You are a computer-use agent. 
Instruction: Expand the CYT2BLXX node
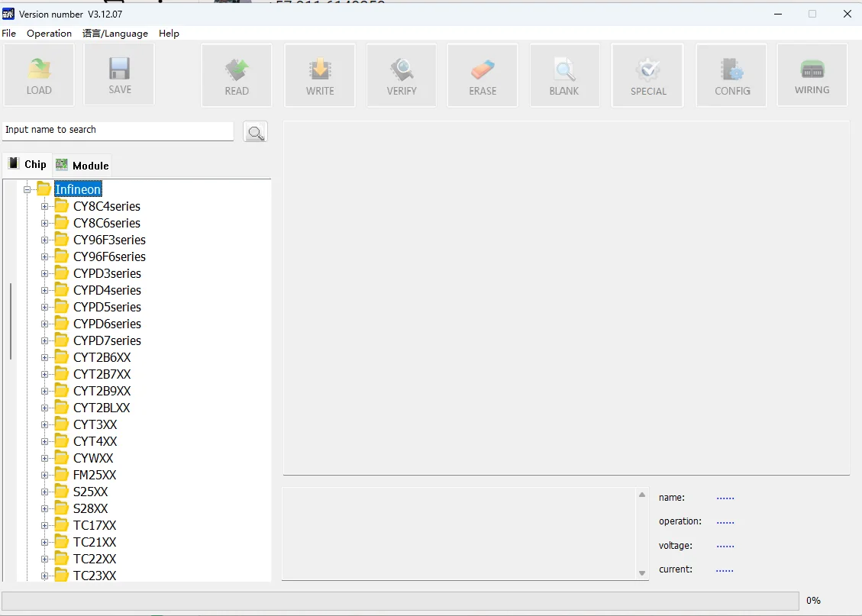click(x=44, y=408)
